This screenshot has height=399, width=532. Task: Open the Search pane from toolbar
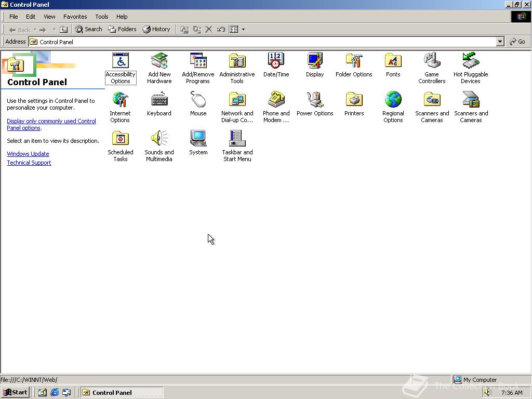(x=88, y=29)
